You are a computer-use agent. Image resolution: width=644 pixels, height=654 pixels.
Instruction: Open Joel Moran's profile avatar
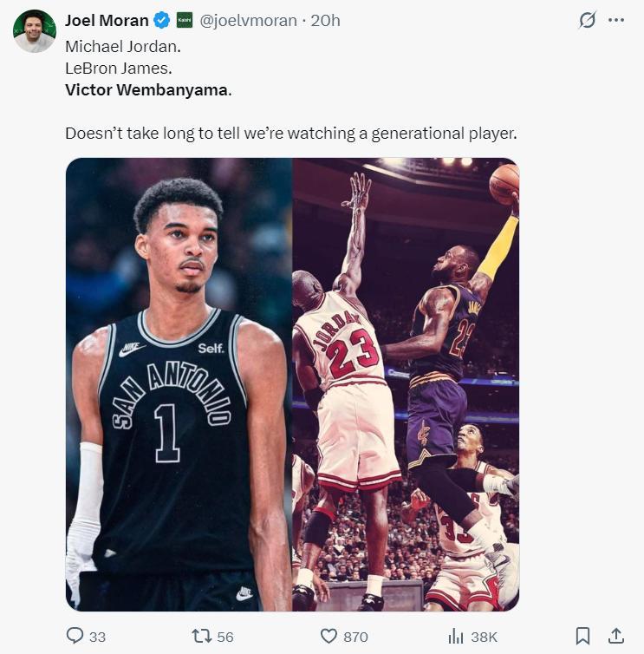34,31
